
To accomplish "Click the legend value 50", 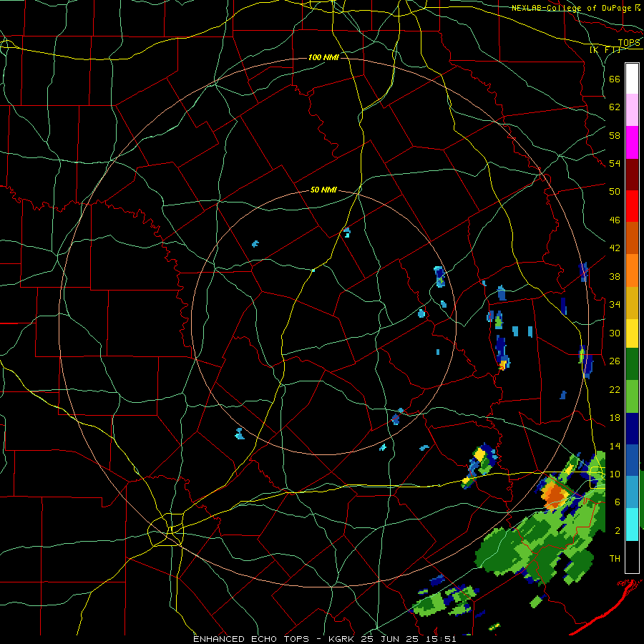I will click(x=615, y=191).
